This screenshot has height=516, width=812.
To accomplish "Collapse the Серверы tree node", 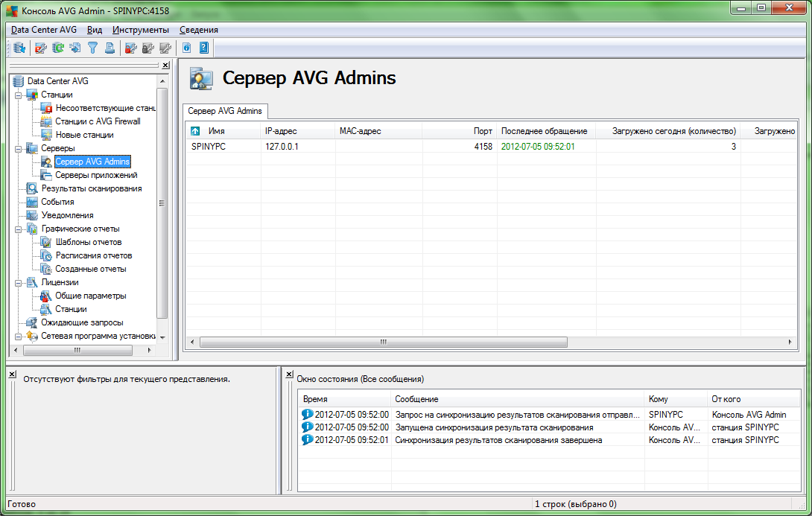I will (x=18, y=148).
